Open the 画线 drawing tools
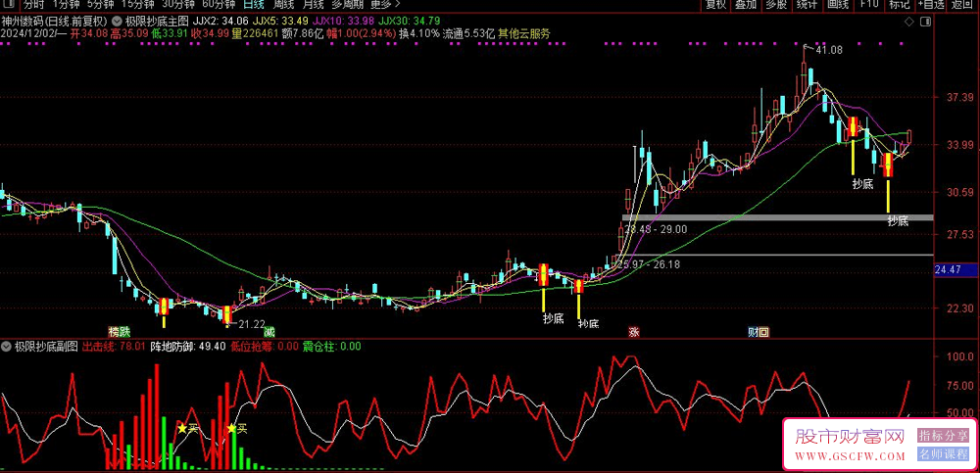Image resolution: width=980 pixels, height=473 pixels. coord(837,5)
